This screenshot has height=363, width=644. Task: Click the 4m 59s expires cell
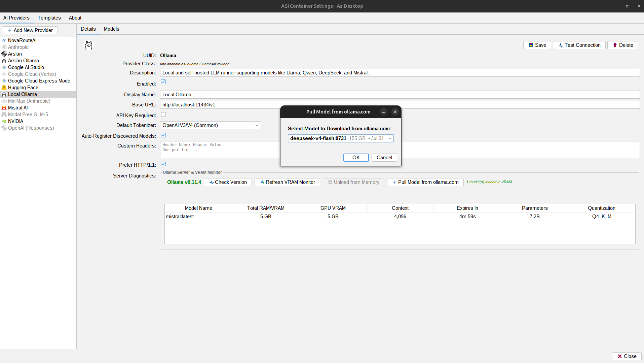click(467, 217)
